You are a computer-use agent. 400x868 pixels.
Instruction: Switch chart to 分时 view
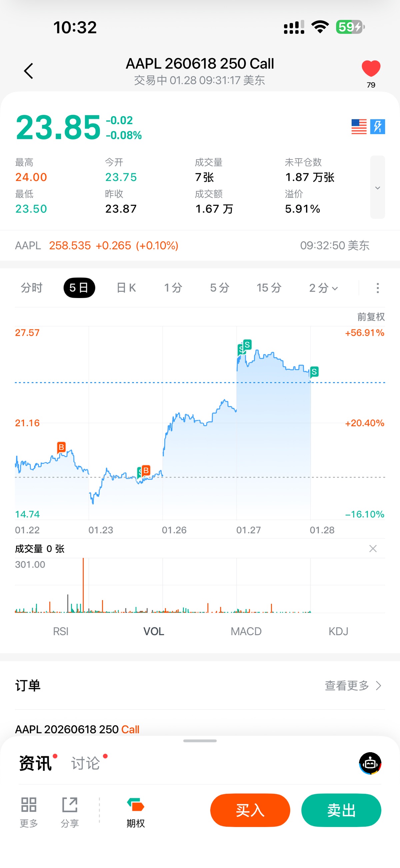click(x=32, y=288)
